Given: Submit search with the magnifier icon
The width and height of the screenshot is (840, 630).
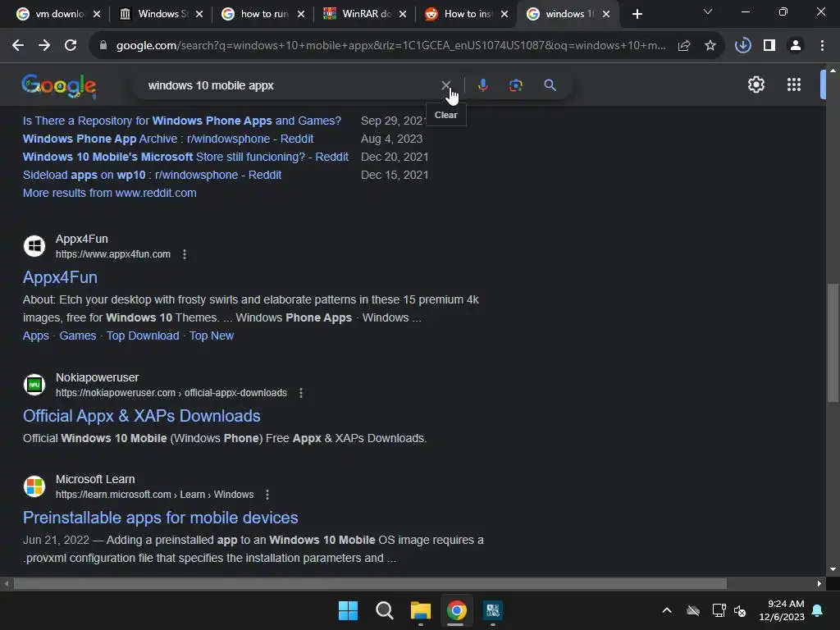Looking at the screenshot, I should [550, 85].
